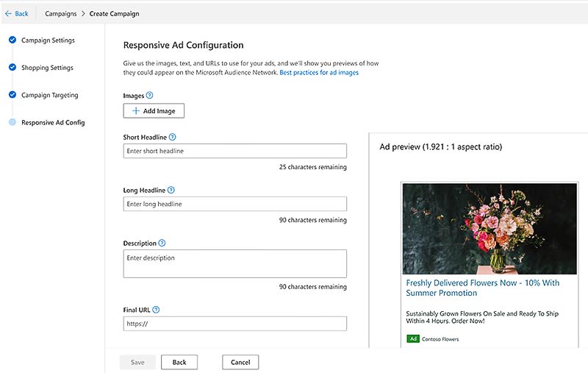Open the Description help icon

tap(162, 243)
